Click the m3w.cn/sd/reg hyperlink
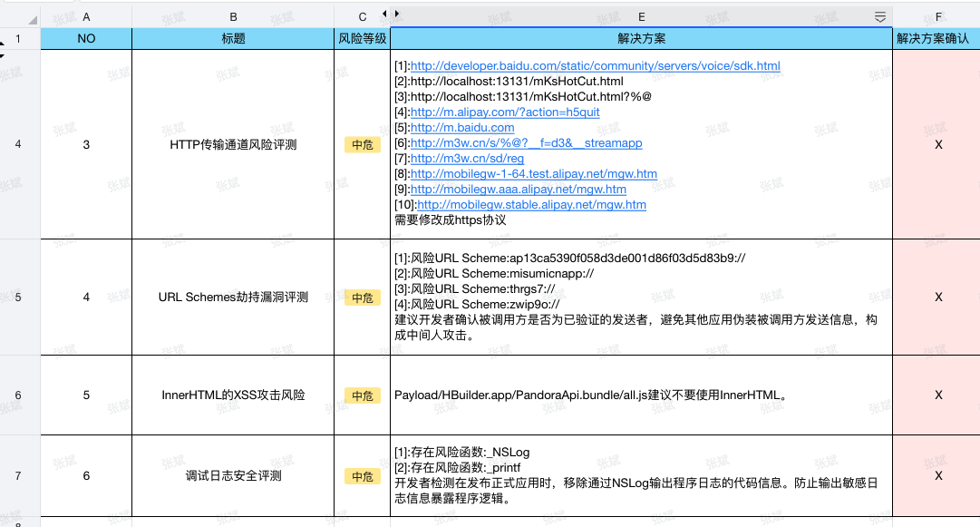Viewport: 980px width, 527px height. point(467,159)
